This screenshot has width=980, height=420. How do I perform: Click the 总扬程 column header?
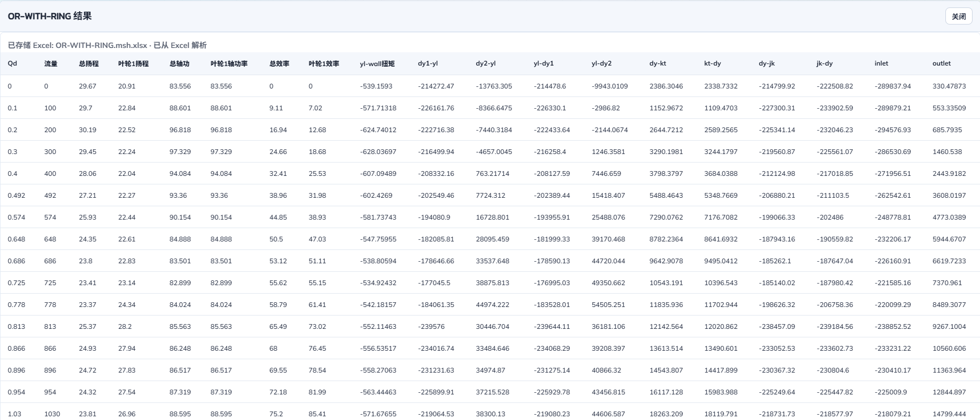click(89, 63)
